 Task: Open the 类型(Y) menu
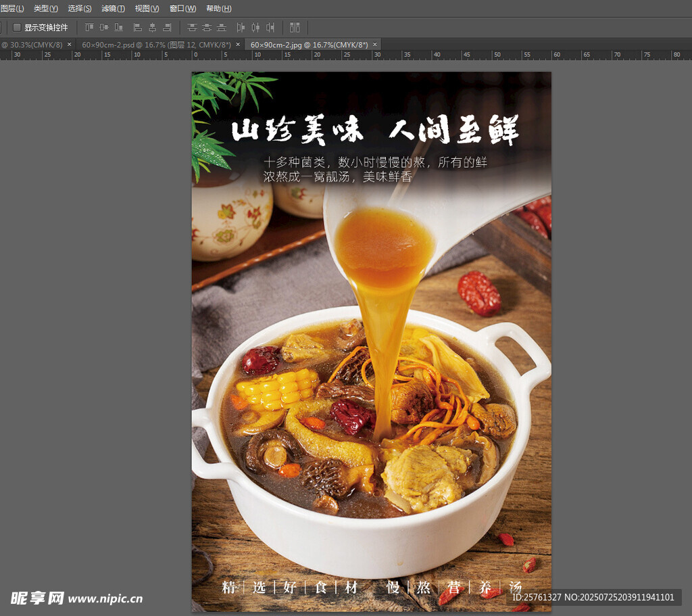[x=46, y=8]
